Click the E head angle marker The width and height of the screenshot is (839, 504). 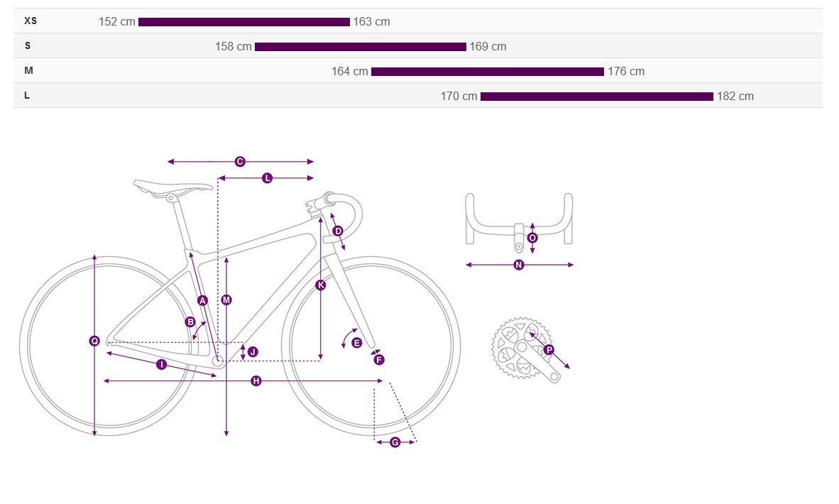(357, 343)
